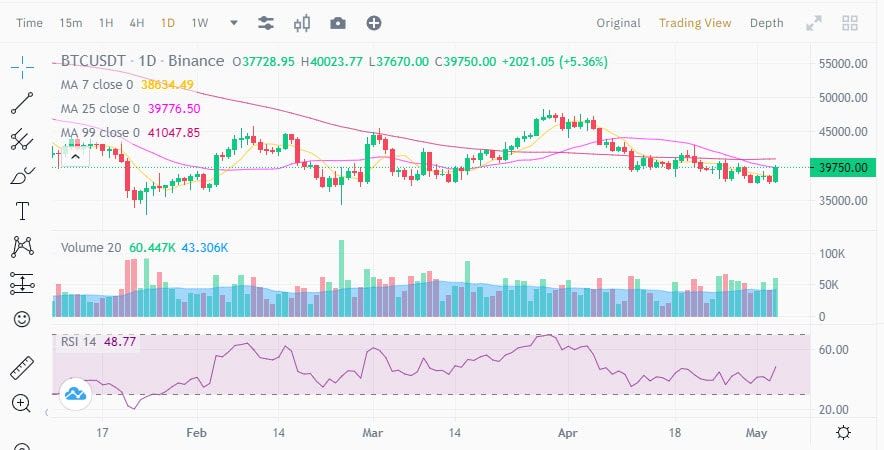Open the indicator settings sliders icon
Screen dimensions: 884x450
tap(266, 23)
